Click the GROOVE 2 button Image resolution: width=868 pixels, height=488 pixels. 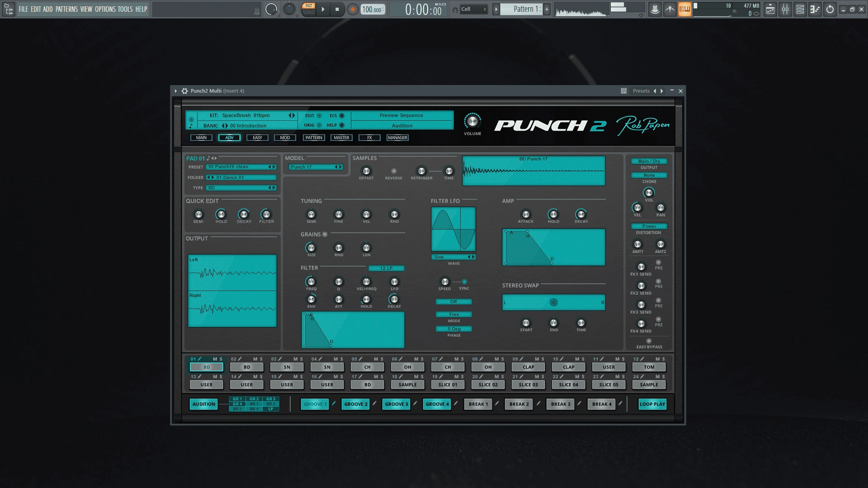click(356, 404)
